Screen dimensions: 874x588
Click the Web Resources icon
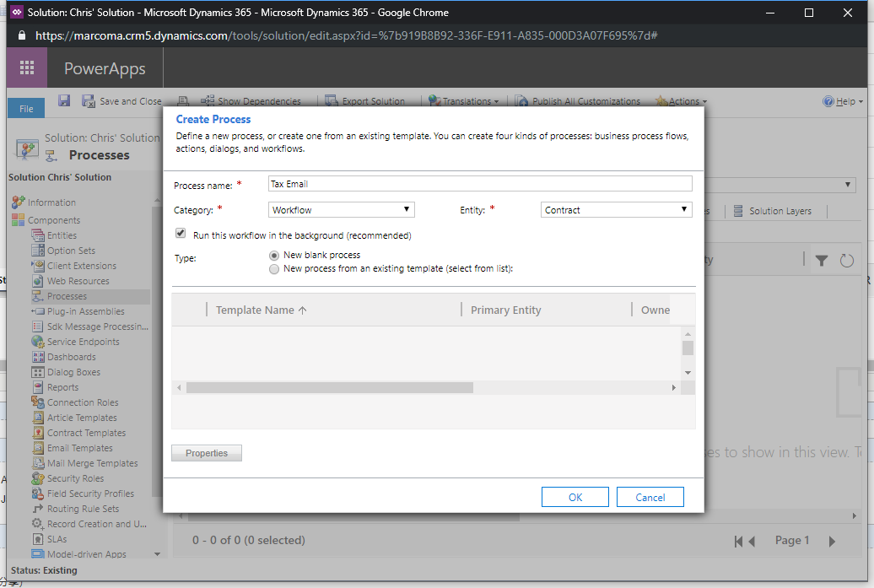(x=38, y=281)
